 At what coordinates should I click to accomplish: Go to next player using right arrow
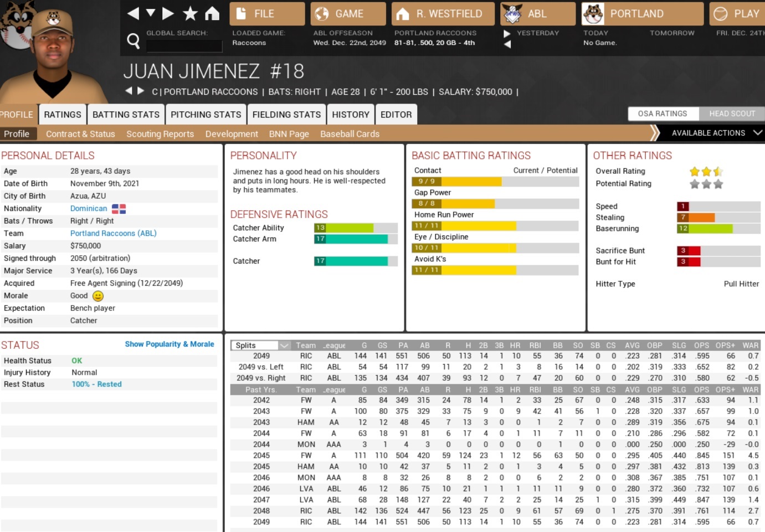141,91
